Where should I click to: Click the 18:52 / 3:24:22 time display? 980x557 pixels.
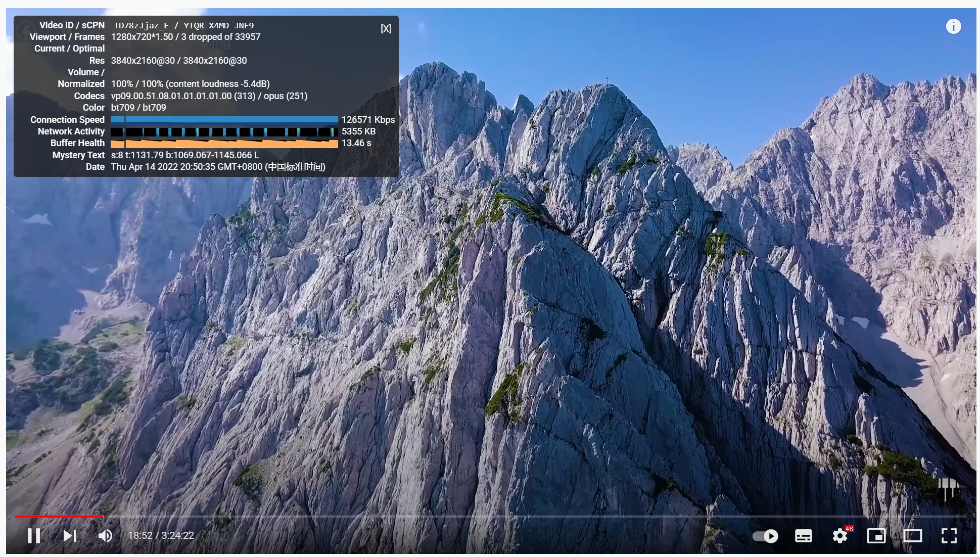point(161,535)
